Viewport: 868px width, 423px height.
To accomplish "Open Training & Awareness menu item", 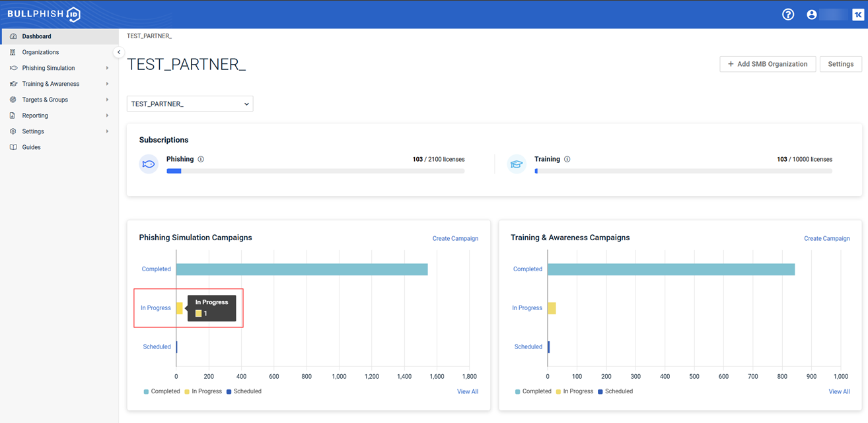I will (50, 84).
